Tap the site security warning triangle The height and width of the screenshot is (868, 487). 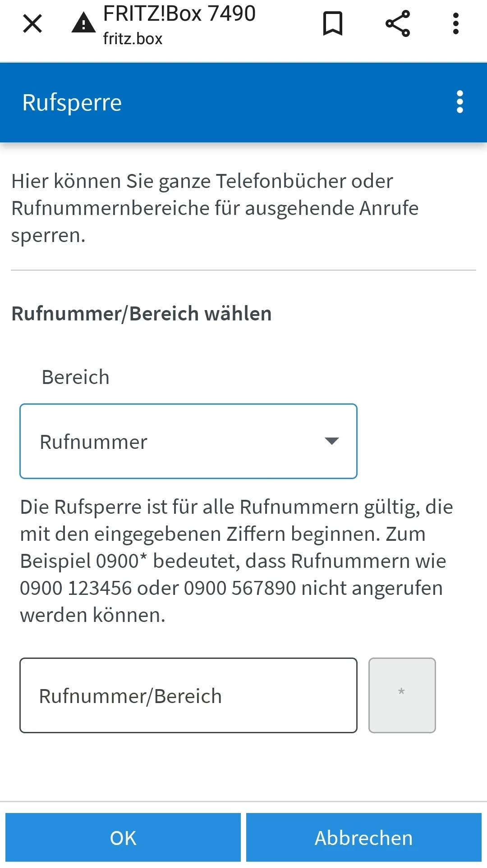pyautogui.click(x=83, y=23)
